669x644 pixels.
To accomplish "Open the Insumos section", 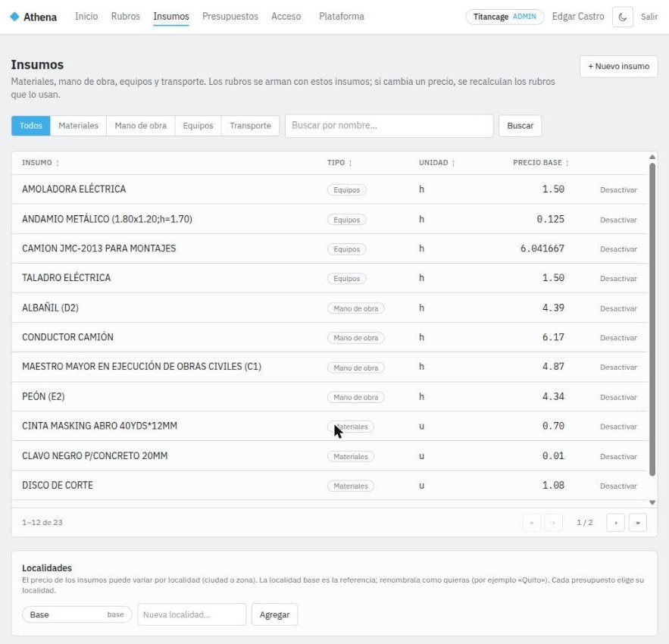I will (171, 16).
